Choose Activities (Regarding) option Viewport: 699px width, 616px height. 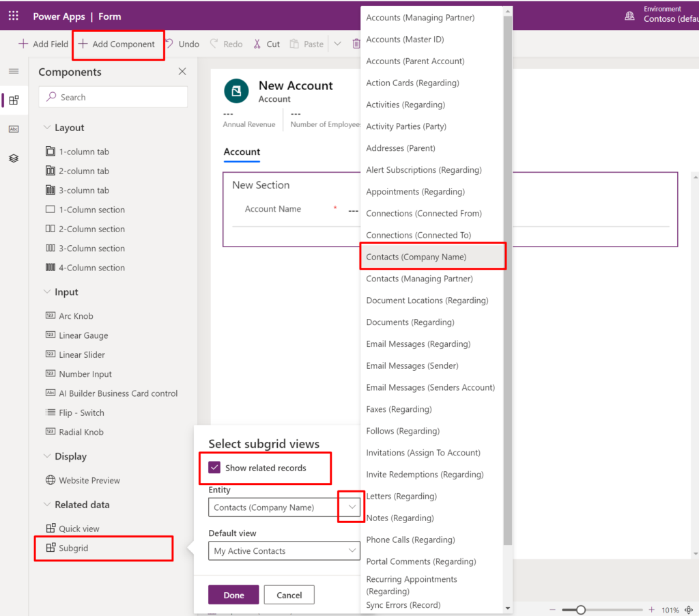(432, 104)
